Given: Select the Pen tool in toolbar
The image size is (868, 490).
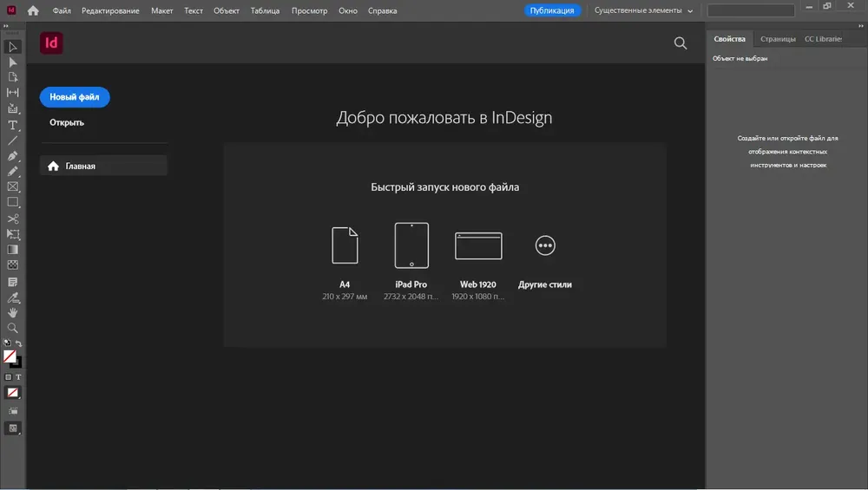Looking at the screenshot, I should [13, 156].
